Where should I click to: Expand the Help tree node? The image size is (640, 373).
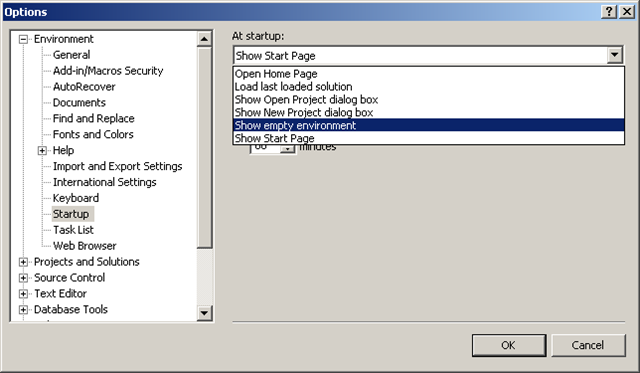[x=42, y=151]
